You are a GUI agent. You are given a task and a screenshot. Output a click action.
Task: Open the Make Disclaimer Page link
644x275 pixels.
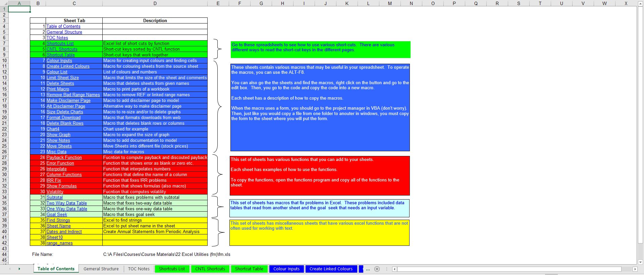click(x=69, y=101)
